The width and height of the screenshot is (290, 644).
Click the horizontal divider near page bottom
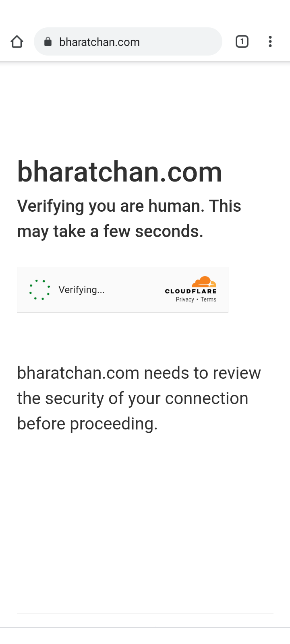coord(145,613)
